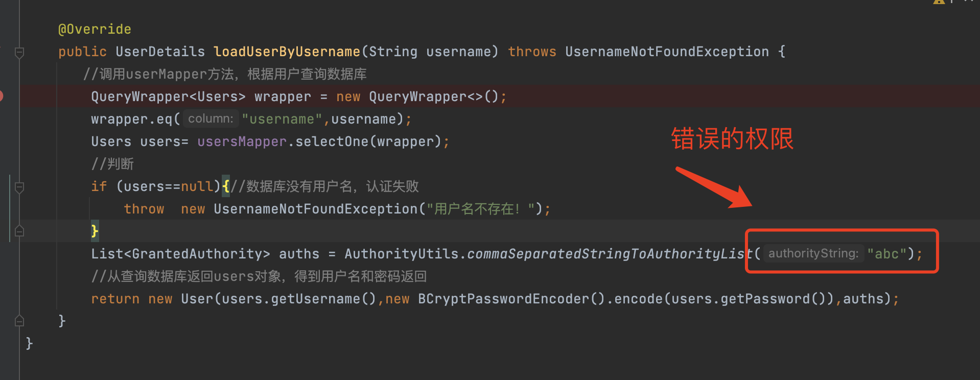The width and height of the screenshot is (980, 380).
Task: Click the highlighted closing brace of the if block
Action: (x=95, y=231)
